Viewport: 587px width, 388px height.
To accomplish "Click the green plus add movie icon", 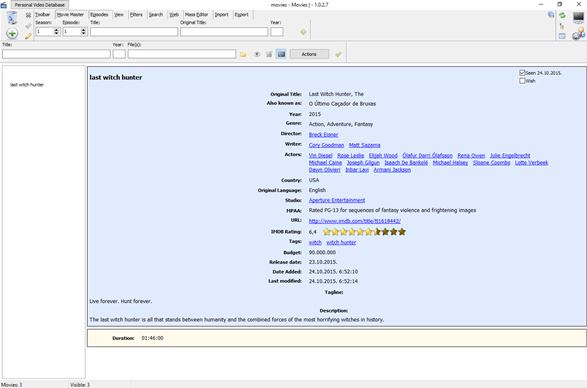I will [12, 33].
